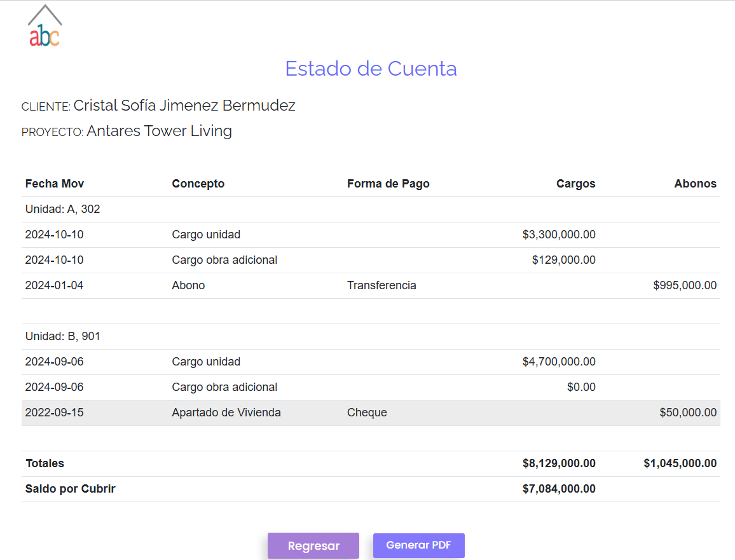Select the client name Cristal Sofía Jimenez Bermudez
Image resolution: width=735 pixels, height=560 pixels.
[x=184, y=106]
